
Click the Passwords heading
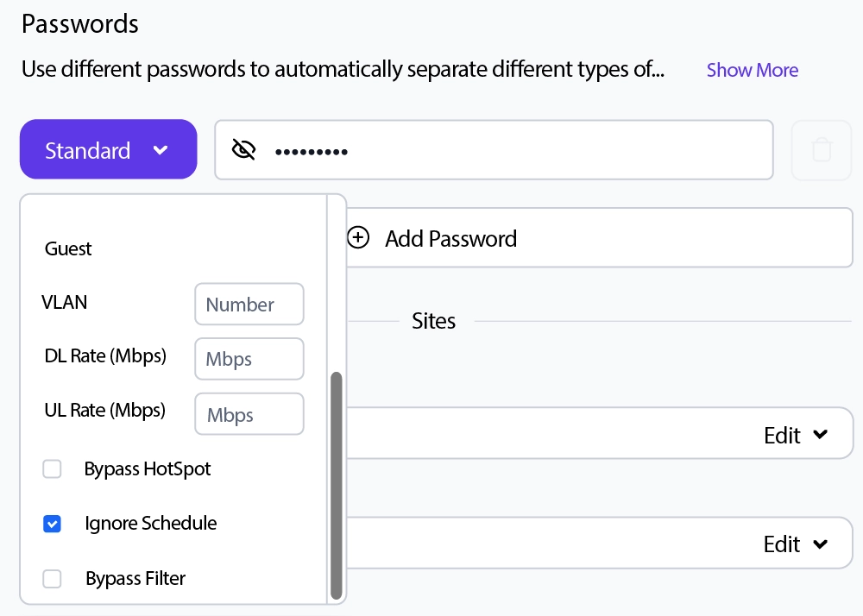(x=79, y=23)
